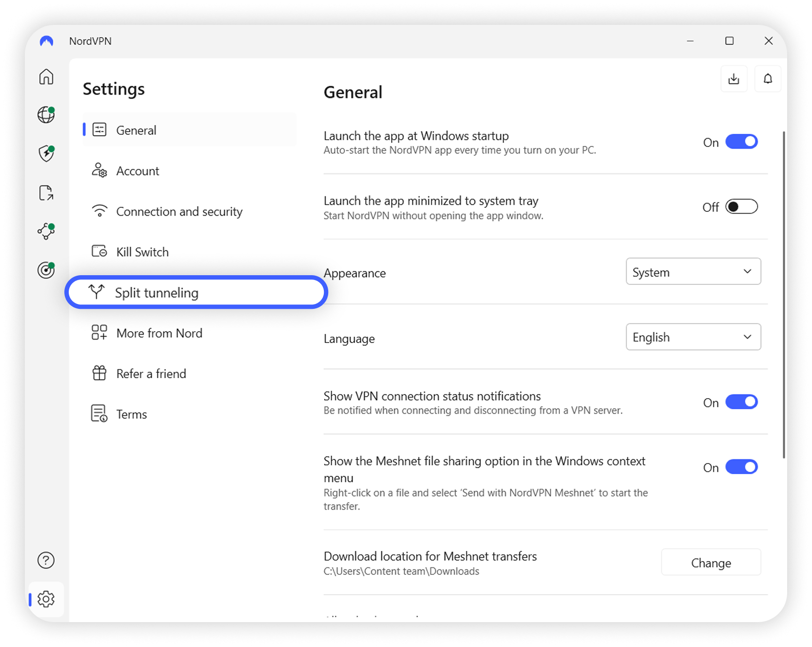The image size is (812, 647).
Task: Open Threat Protection from the sidebar
Action: [46, 154]
